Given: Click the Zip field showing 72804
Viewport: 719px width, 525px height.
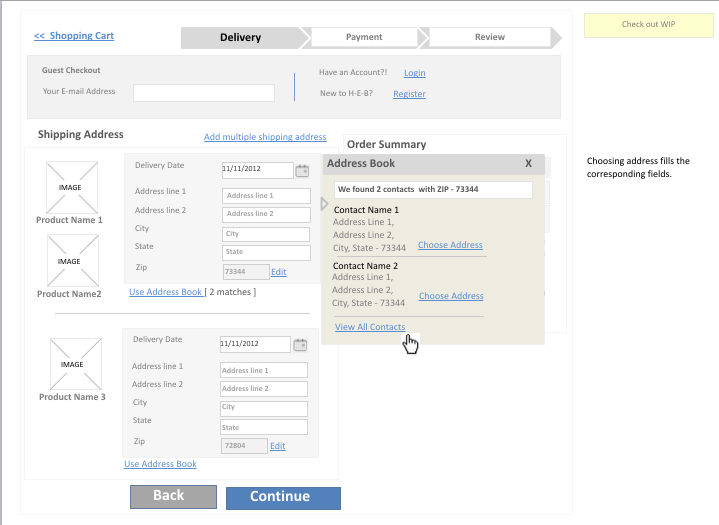Looking at the screenshot, I should [244, 446].
